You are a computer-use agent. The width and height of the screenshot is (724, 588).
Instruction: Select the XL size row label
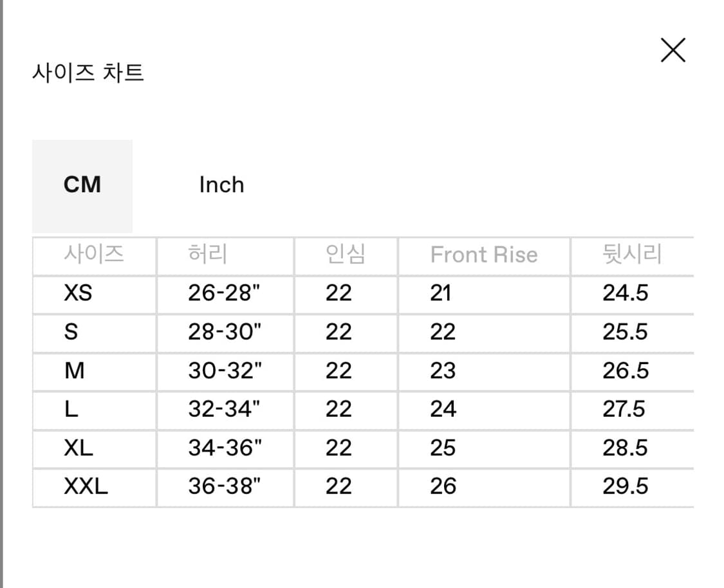point(79,448)
